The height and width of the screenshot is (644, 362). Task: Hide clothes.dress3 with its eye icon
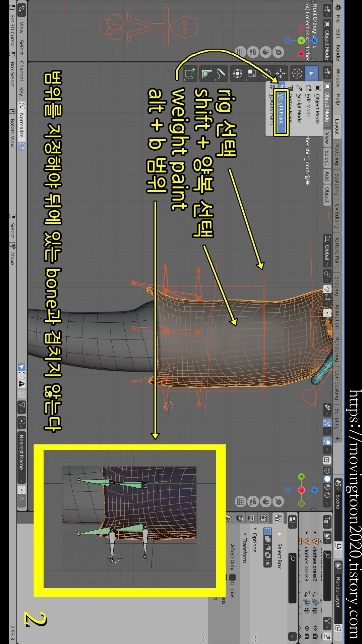point(307,628)
